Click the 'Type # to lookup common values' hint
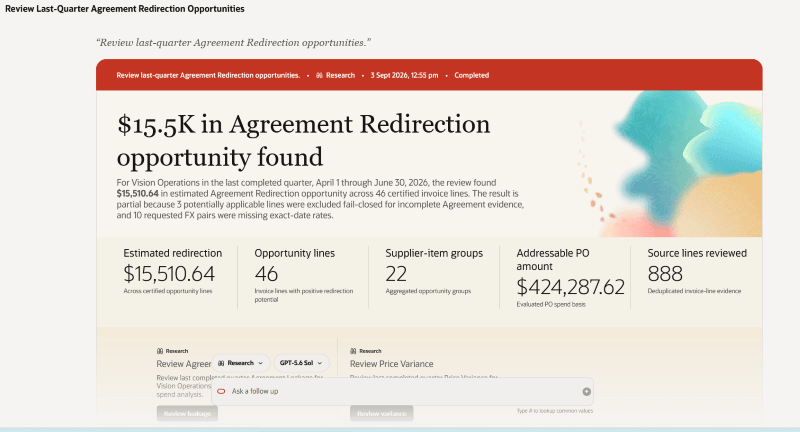Screen dimensions: 800x432 point(555,411)
